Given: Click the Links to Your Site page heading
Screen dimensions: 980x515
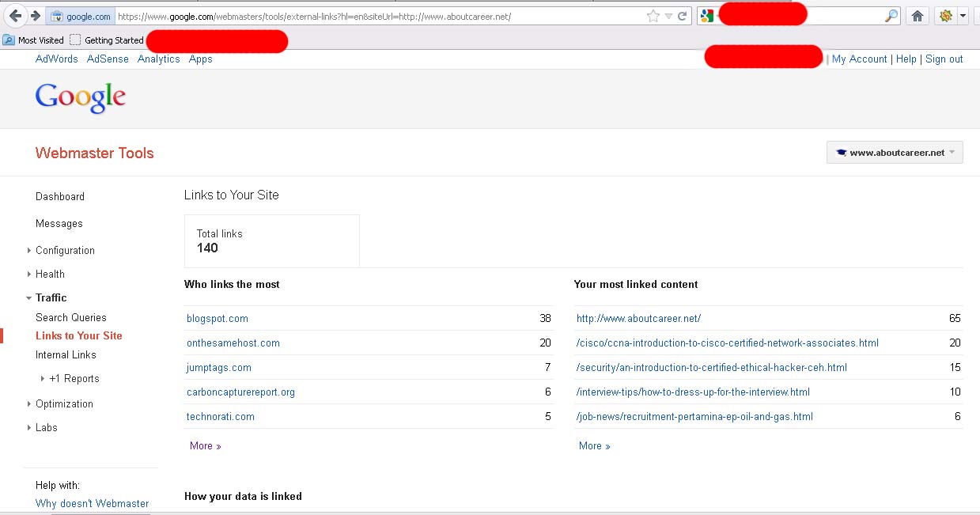Looking at the screenshot, I should (x=232, y=195).
